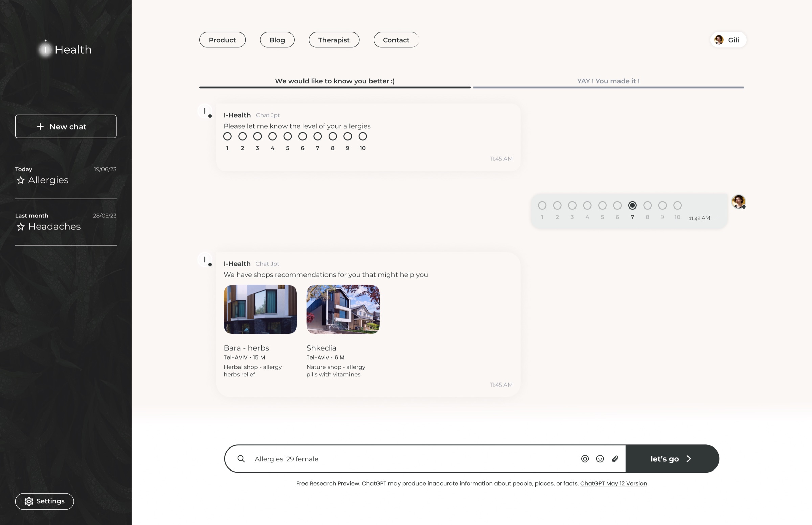Star the Allergies chat entry

click(21, 180)
